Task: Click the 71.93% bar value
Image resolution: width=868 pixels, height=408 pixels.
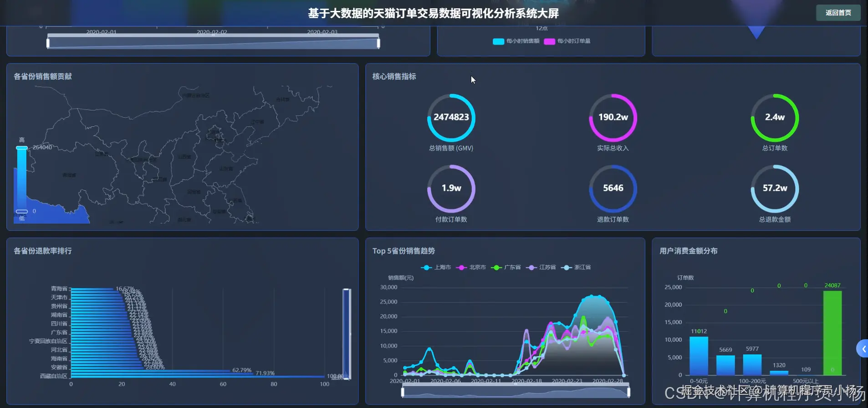Action: (x=265, y=373)
